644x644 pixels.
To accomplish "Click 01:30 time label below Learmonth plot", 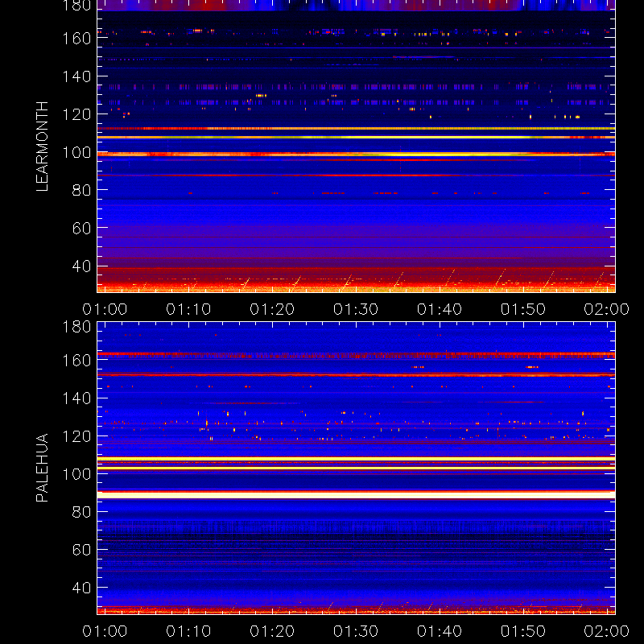I will [x=356, y=309].
